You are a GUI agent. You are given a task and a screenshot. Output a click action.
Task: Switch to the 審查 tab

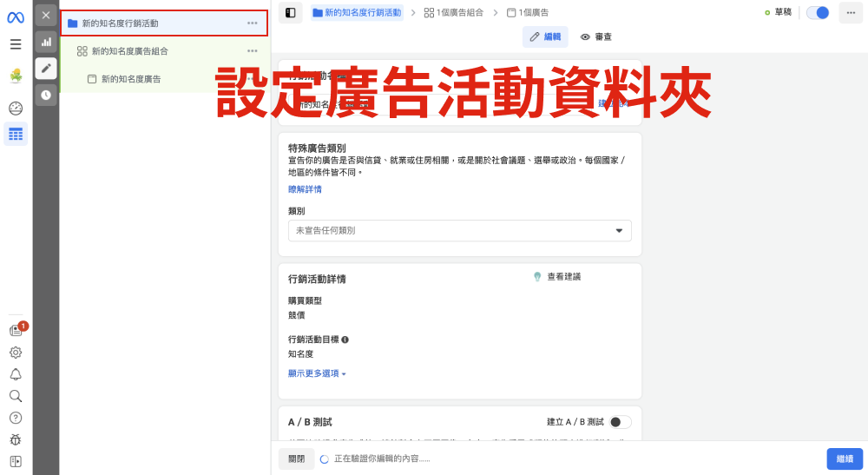point(596,36)
